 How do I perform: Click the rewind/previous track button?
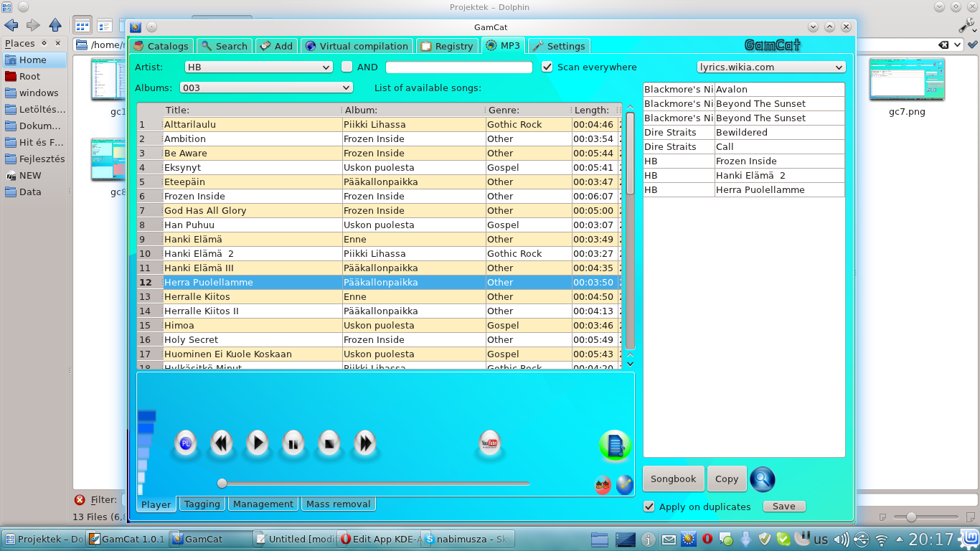222,443
